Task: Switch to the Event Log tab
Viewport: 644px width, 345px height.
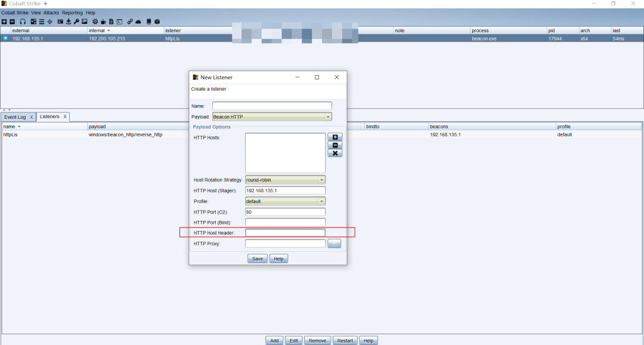Action: click(x=15, y=117)
